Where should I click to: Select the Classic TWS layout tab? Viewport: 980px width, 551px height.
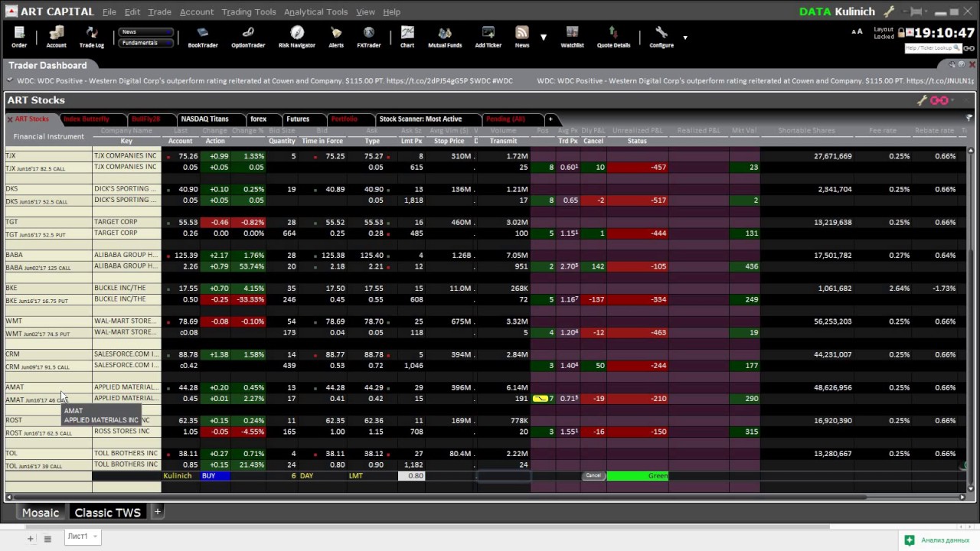tap(107, 512)
